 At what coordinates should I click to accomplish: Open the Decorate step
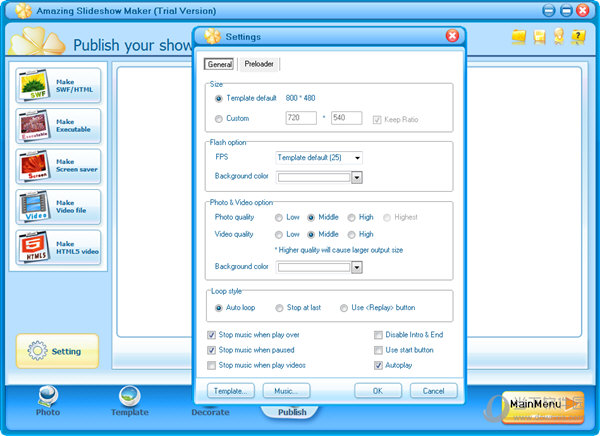[x=210, y=412]
